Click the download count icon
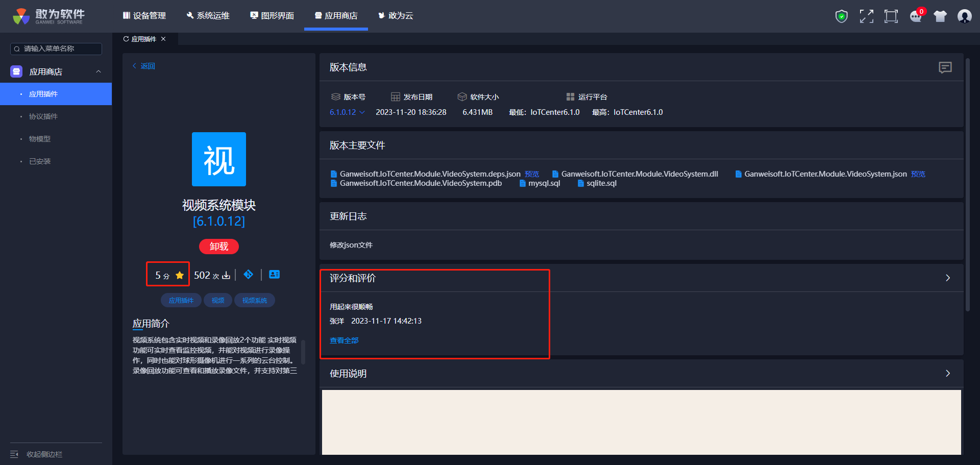 [x=226, y=276]
